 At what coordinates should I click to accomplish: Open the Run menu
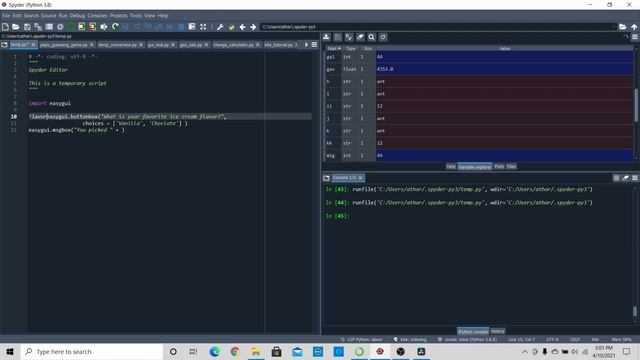point(63,16)
